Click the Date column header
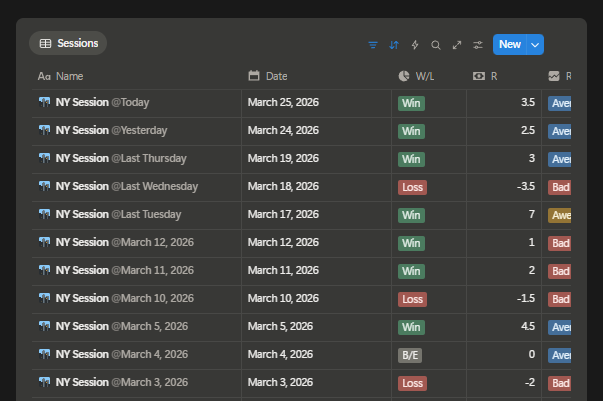The image size is (603, 401). (x=316, y=76)
